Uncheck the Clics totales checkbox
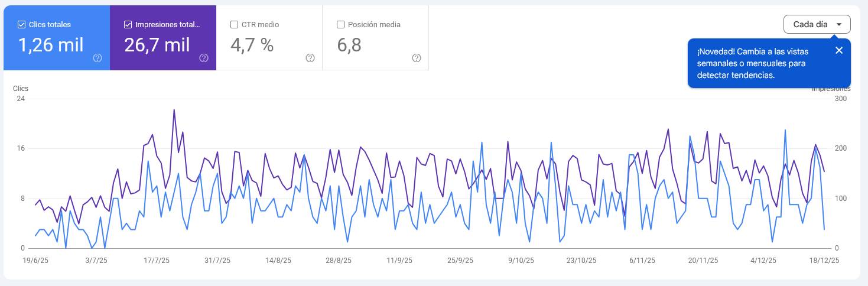868x286 pixels. (x=21, y=25)
